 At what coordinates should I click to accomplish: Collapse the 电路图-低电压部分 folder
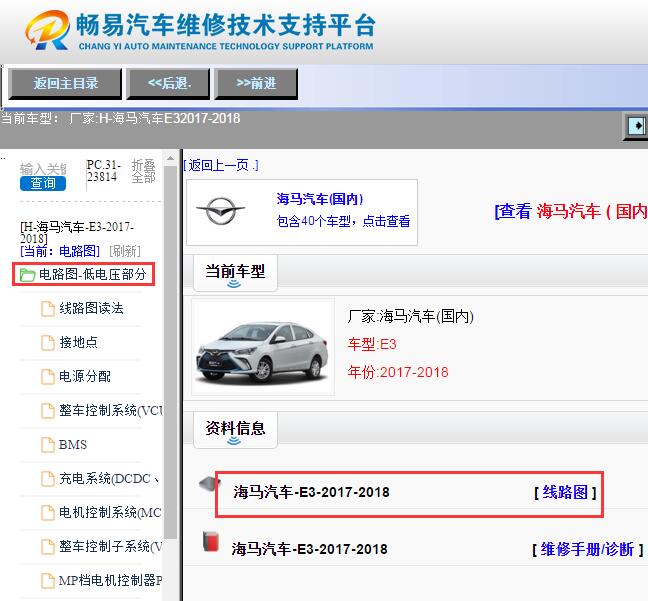click(x=93, y=274)
